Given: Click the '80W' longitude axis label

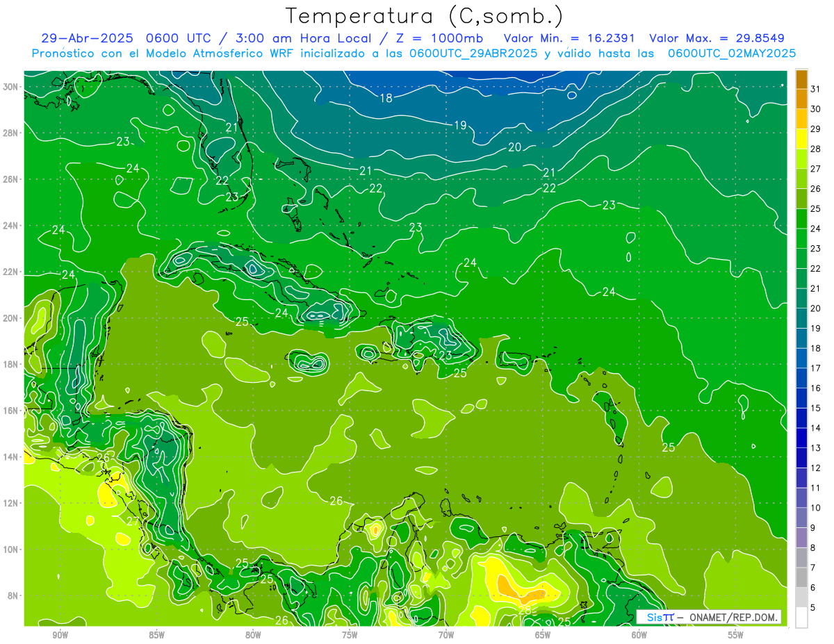Looking at the screenshot, I should (x=253, y=635).
